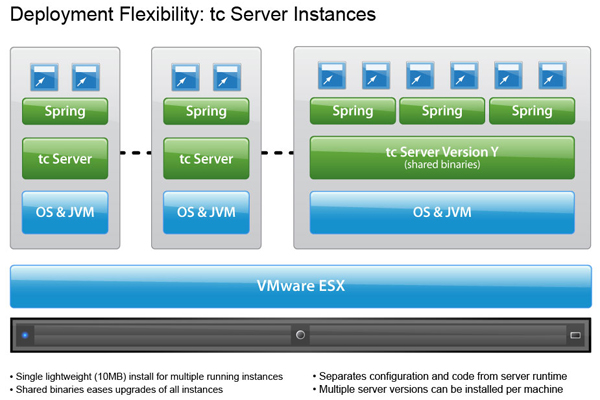
Task: Click the fifth application icon in the shared-binaries VM box
Action: (x=508, y=76)
